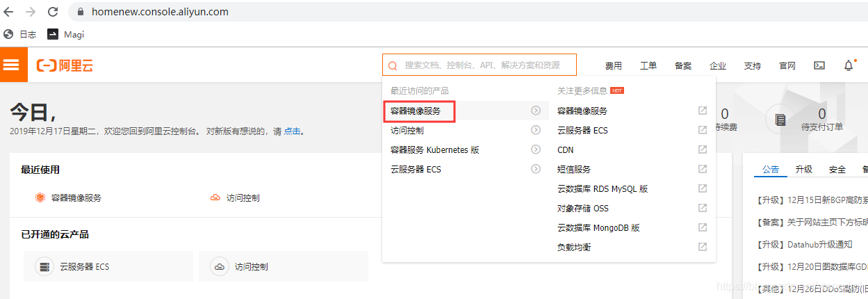The width and height of the screenshot is (868, 299).
Task: Click external-link icon for 云数据库 RDS MySQL 版
Action: 703,188
